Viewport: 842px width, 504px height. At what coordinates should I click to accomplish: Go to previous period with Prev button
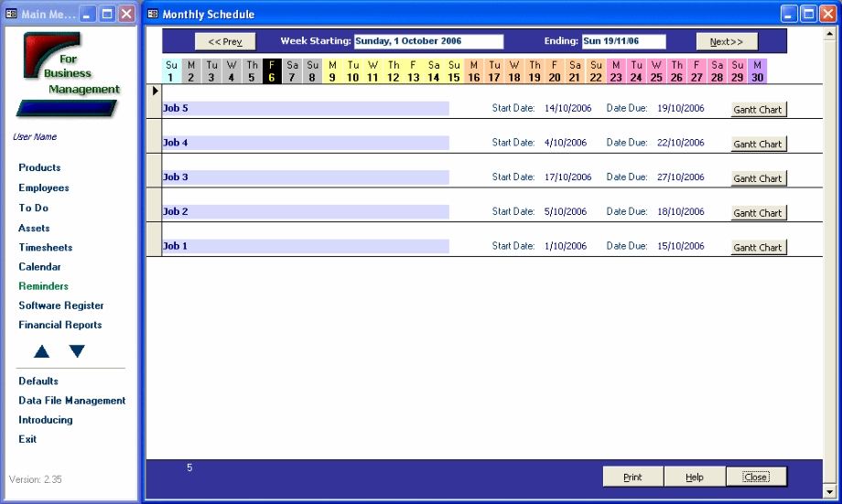click(x=225, y=41)
